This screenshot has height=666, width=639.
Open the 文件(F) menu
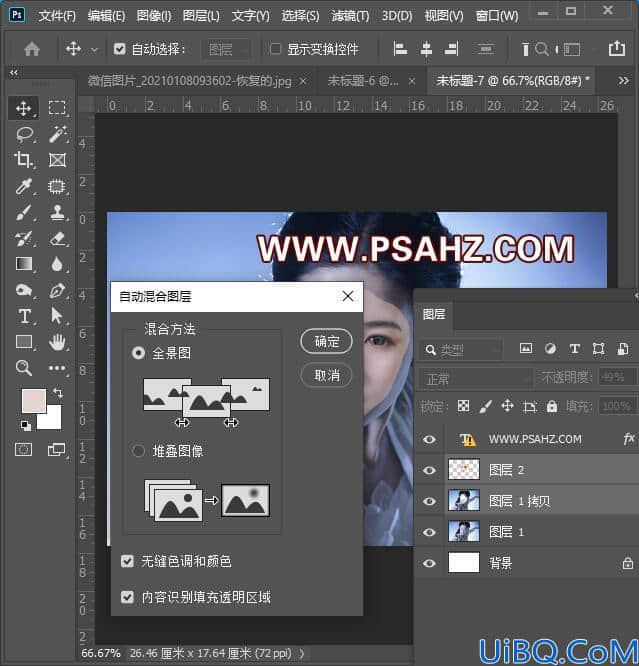tap(57, 16)
